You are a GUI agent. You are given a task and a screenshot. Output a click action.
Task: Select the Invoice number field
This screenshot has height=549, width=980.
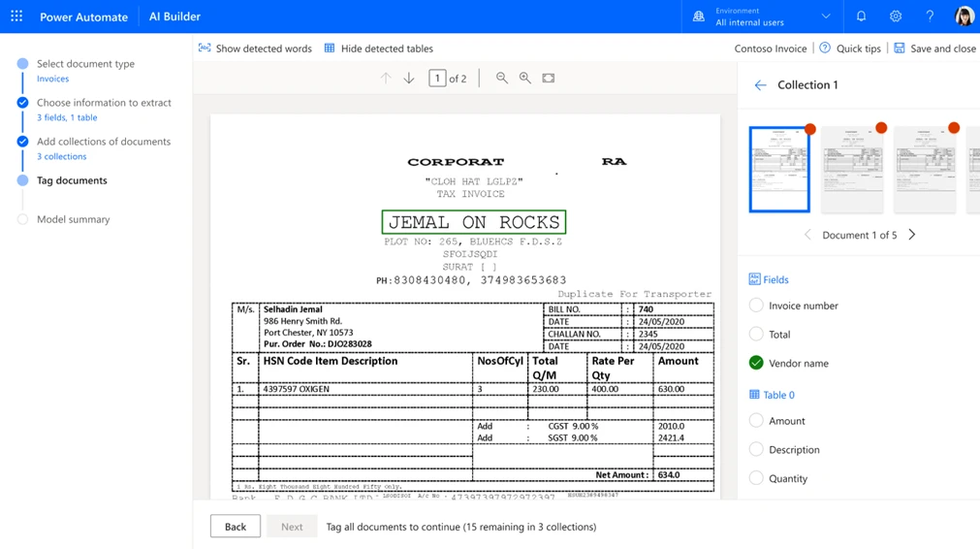coord(756,306)
